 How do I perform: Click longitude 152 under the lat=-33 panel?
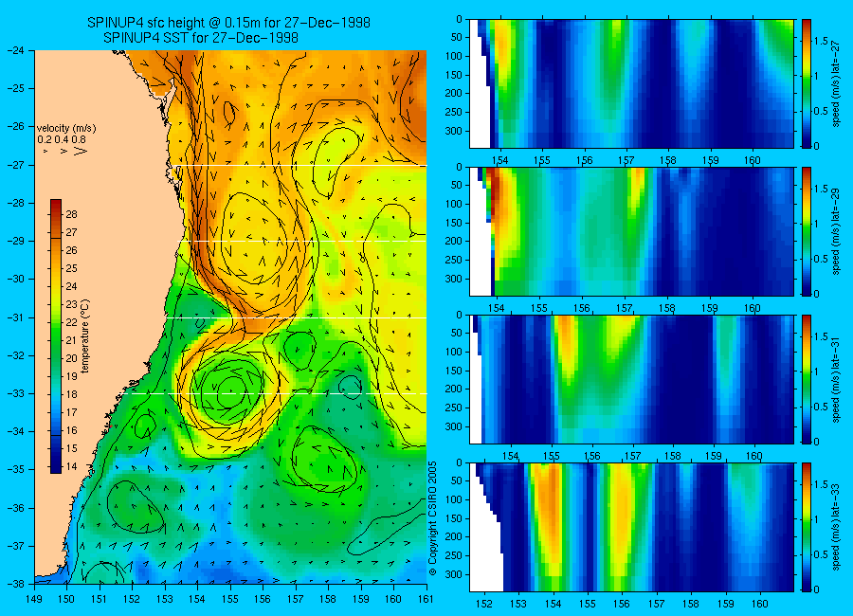(x=483, y=604)
